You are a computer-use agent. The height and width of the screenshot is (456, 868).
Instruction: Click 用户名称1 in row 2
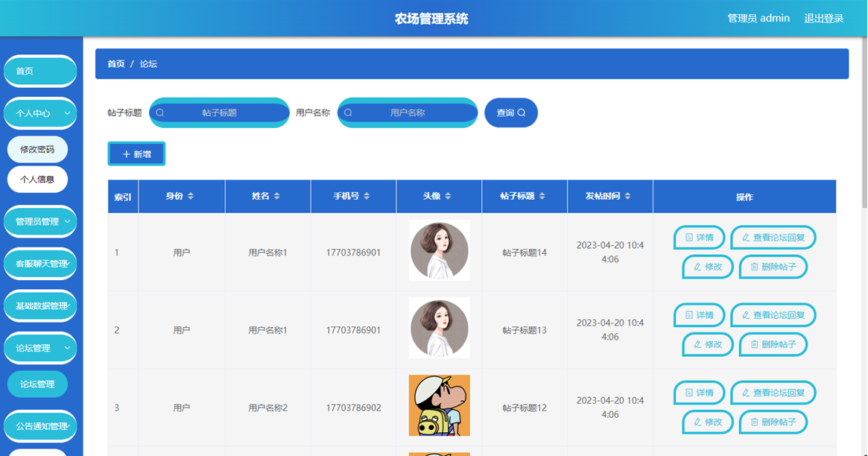point(268,330)
